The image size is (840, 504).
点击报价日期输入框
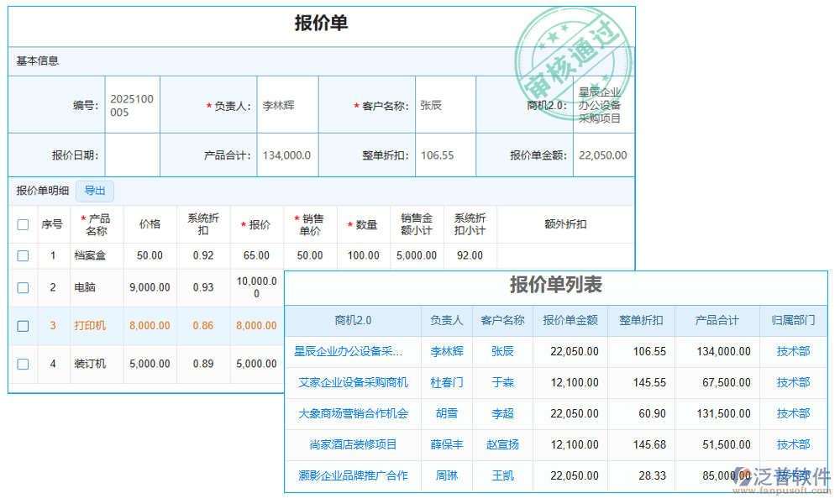pyautogui.click(x=132, y=155)
